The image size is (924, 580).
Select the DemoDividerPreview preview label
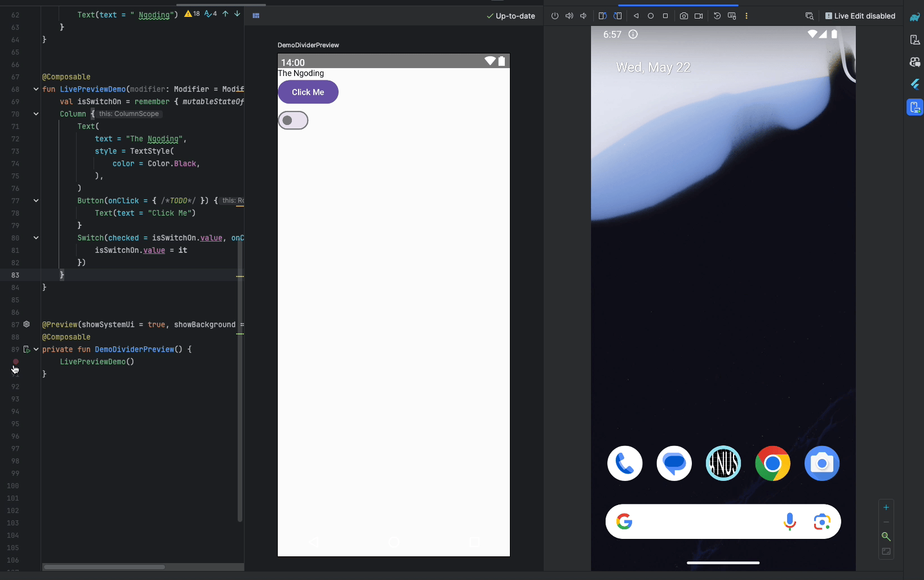[x=308, y=45]
